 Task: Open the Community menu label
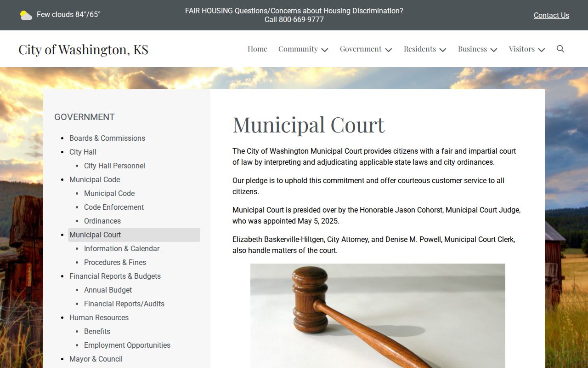pos(298,49)
